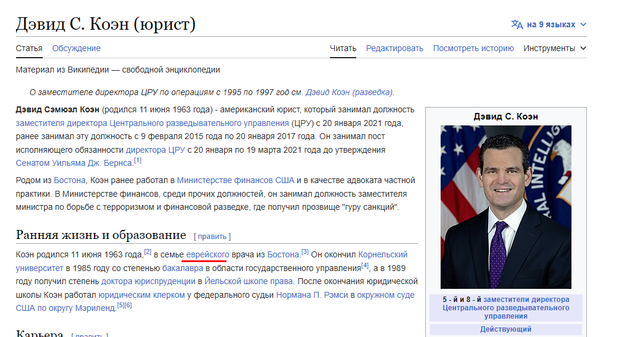Expand the 'на 9 языках' languages dropdown
This screenshot has height=337, width=644.
click(551, 24)
